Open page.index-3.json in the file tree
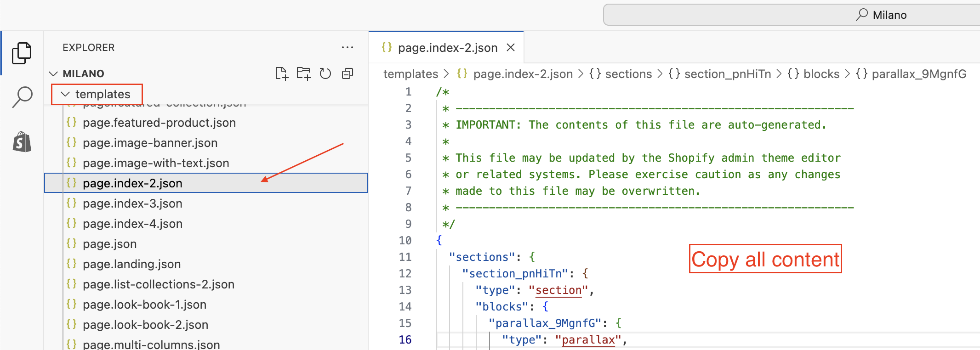Viewport: 980px width, 350px height. [x=132, y=203]
